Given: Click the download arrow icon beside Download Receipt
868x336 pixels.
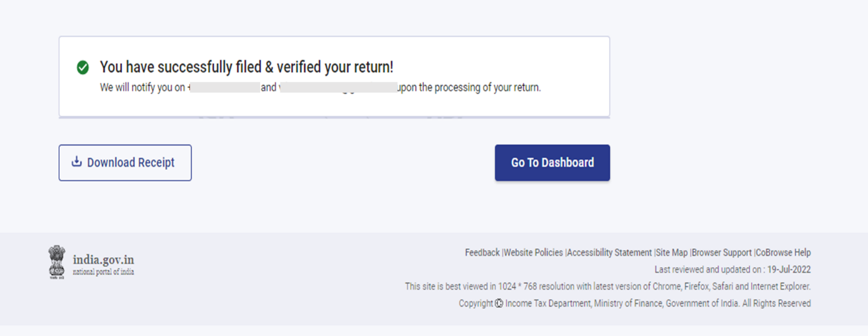Looking at the screenshot, I should (x=77, y=161).
